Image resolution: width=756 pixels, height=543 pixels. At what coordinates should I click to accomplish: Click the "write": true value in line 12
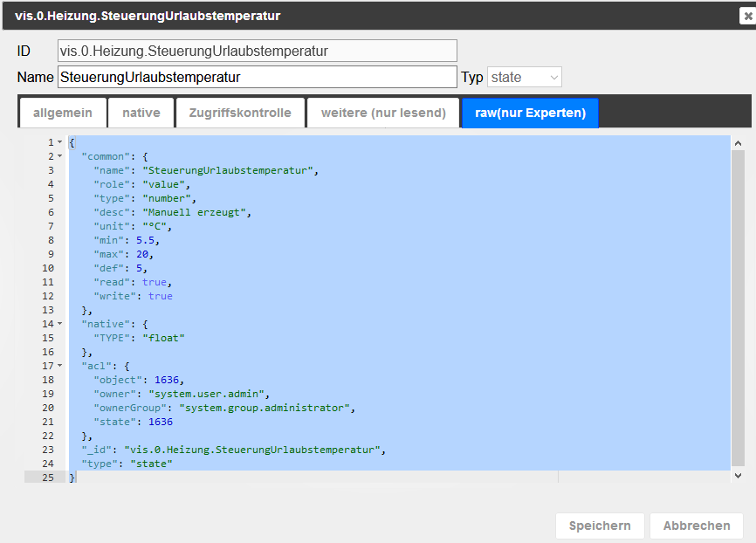point(160,296)
